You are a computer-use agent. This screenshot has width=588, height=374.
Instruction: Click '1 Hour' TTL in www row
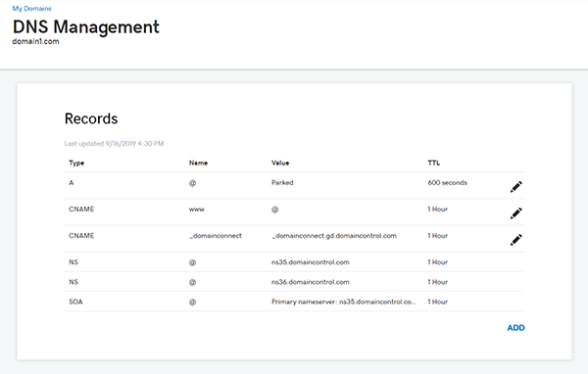click(x=438, y=210)
